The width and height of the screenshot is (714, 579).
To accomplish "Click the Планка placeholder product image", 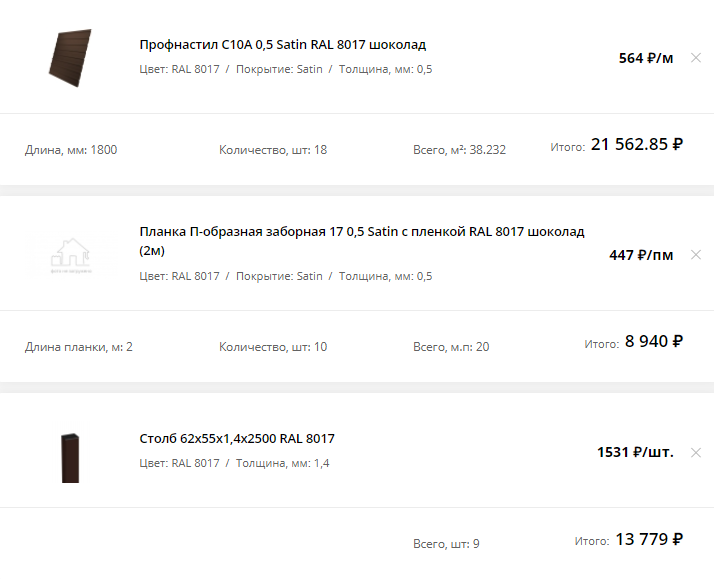I will [x=70, y=255].
